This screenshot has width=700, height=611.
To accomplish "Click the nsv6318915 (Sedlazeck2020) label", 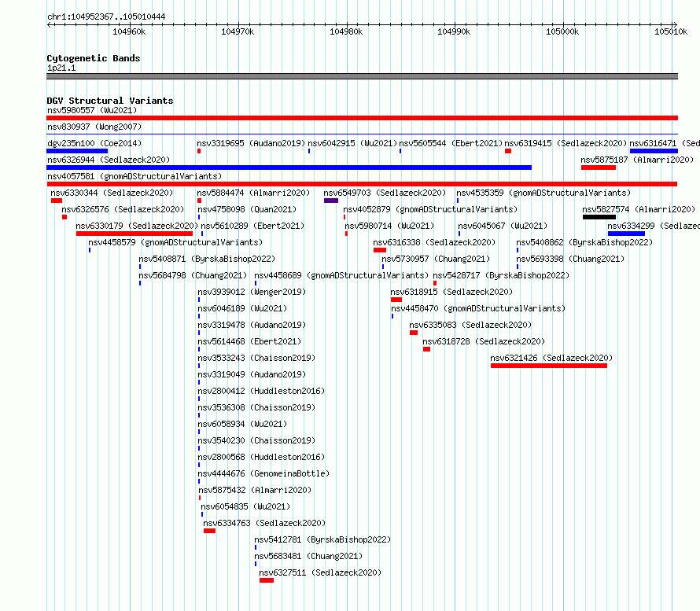I will (x=451, y=292).
